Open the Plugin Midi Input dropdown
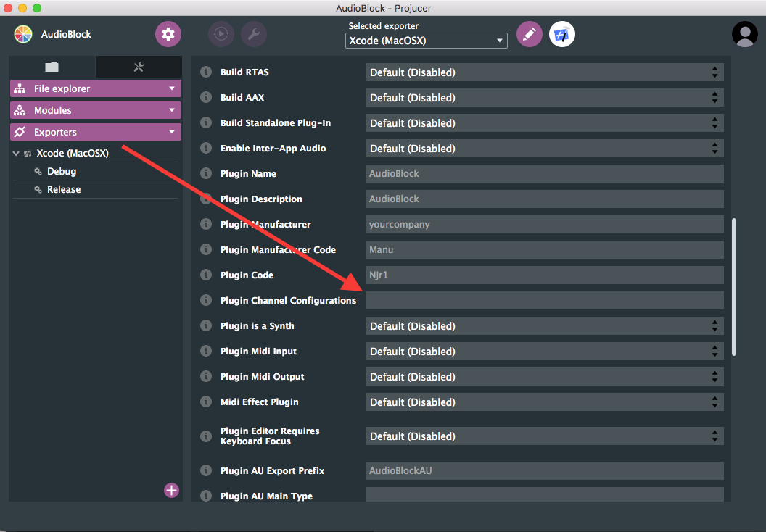 544,352
